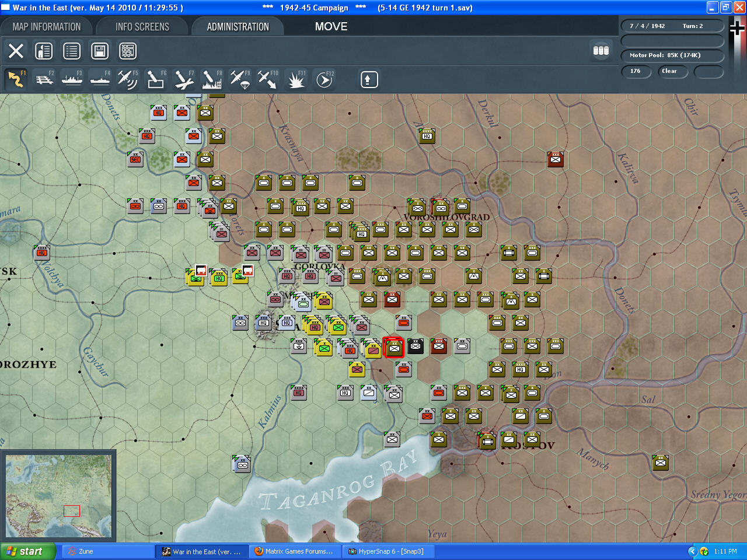Screen dimensions: 747x560
Task: Select the black unit counter beside the highlighted unit
Action: (x=416, y=346)
